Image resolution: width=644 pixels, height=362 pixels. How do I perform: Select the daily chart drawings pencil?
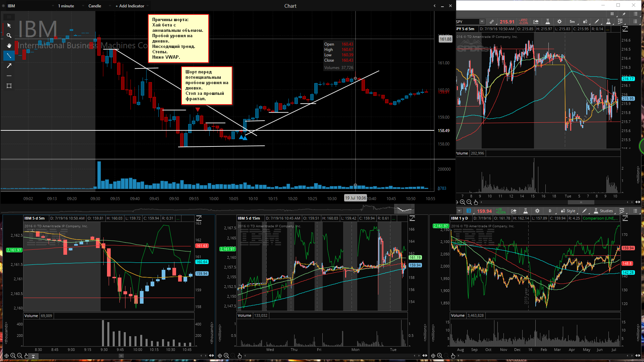(585, 211)
